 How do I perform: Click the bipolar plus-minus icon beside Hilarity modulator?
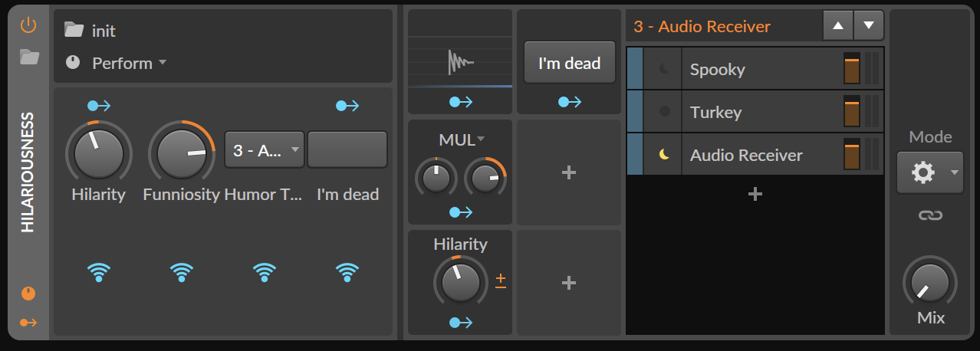(x=501, y=280)
